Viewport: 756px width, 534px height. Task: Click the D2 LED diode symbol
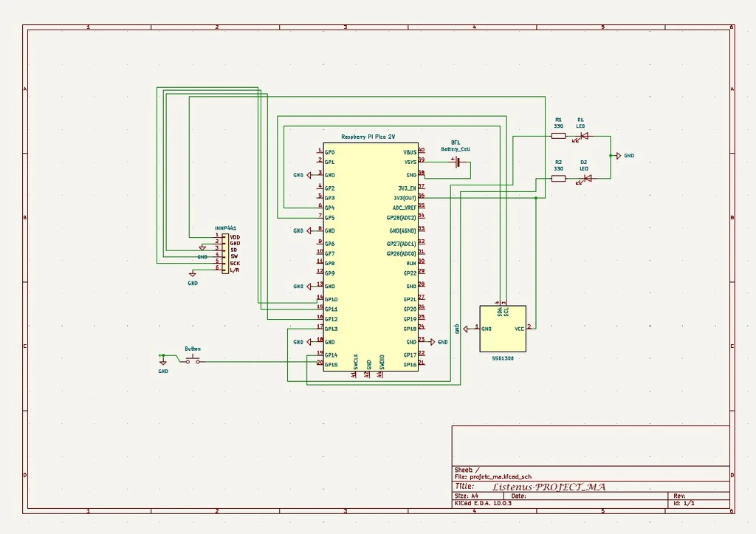(587, 179)
